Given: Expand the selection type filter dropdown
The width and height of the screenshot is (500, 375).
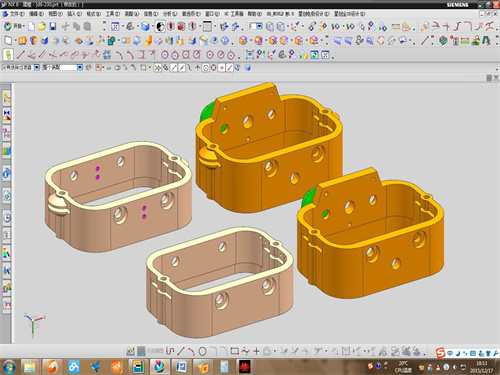Looking at the screenshot, I should tap(37, 67).
